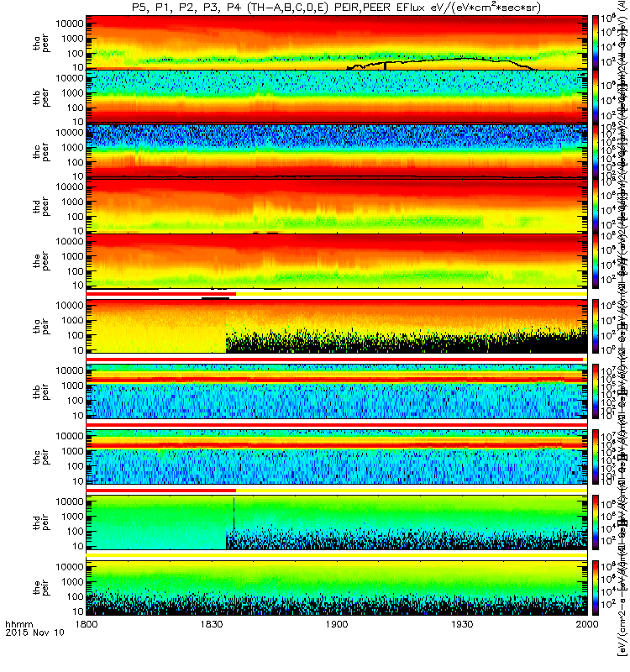Click the color bar beside thb peir panel
The height and width of the screenshot is (672, 630).
(x=596, y=391)
